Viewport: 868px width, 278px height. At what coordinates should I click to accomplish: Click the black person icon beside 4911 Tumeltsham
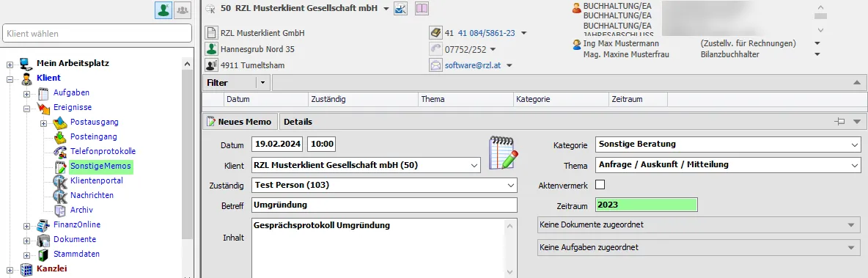(211, 65)
